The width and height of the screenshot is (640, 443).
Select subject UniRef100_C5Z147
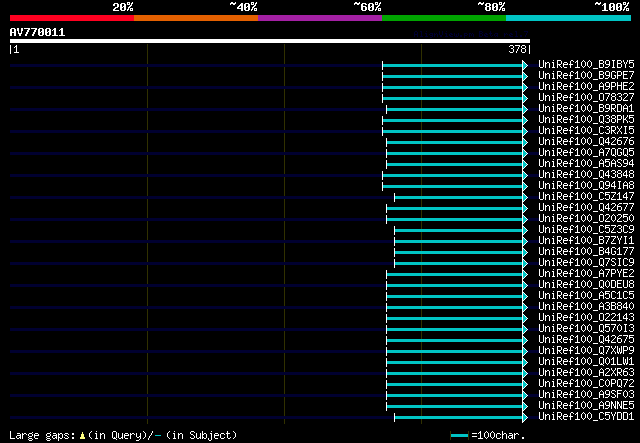click(x=586, y=196)
